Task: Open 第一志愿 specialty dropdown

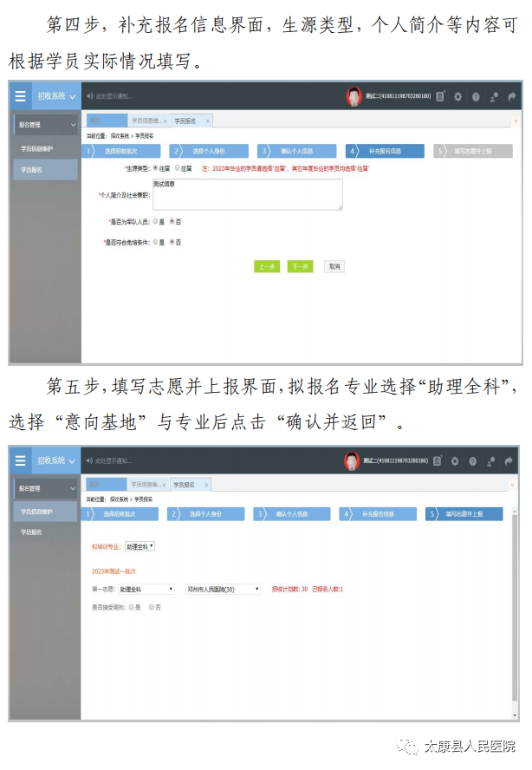Action: click(146, 589)
